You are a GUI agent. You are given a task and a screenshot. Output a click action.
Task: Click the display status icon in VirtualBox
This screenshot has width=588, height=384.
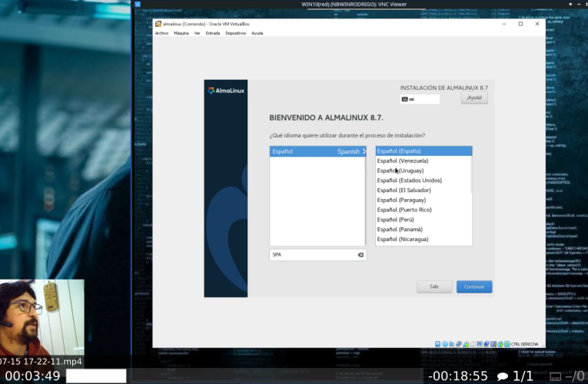point(480,344)
